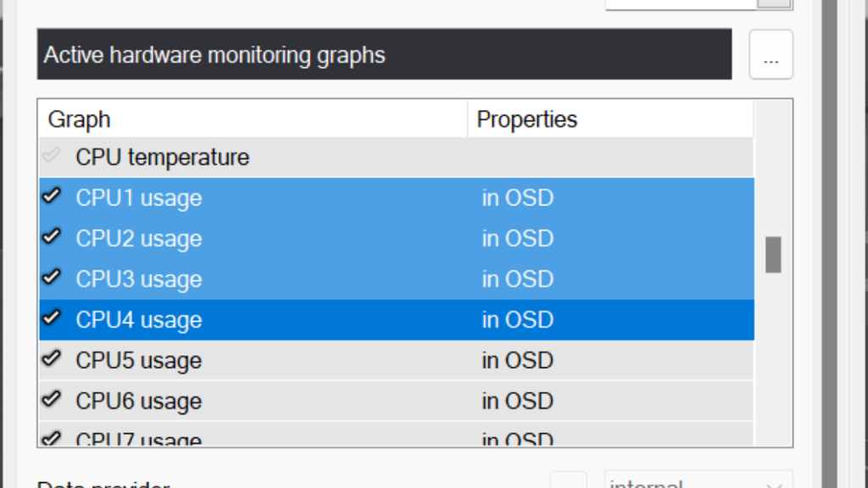Screen dimensions: 868x488
Task: Disable the CPU3 usage graph checkmark
Action: (x=52, y=278)
